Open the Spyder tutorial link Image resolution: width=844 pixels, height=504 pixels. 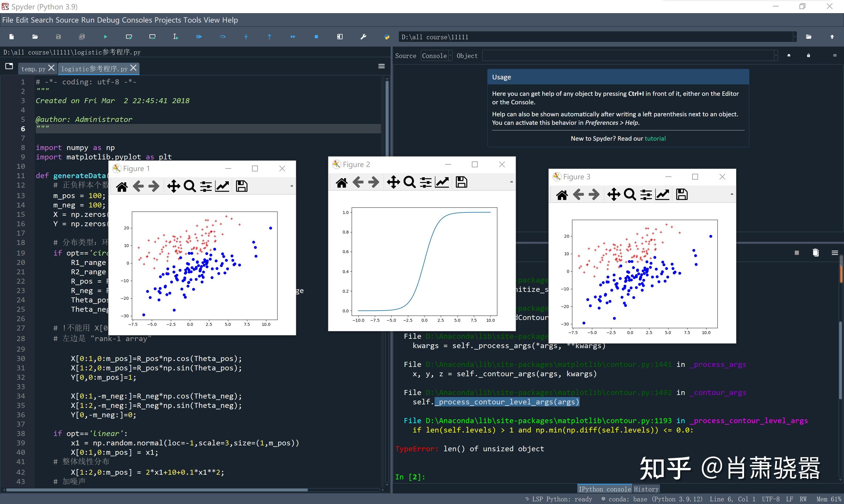pyautogui.click(x=655, y=139)
